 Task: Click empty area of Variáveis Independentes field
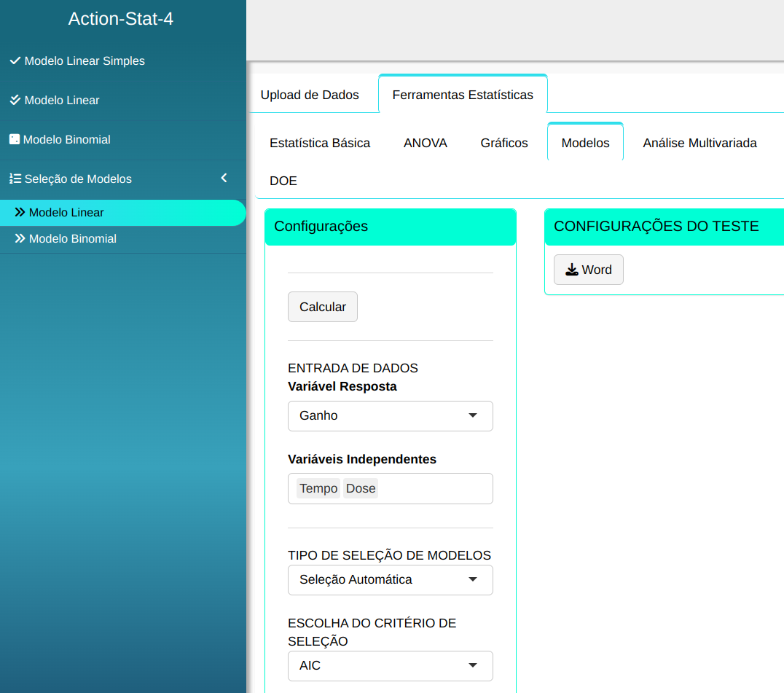(x=437, y=488)
